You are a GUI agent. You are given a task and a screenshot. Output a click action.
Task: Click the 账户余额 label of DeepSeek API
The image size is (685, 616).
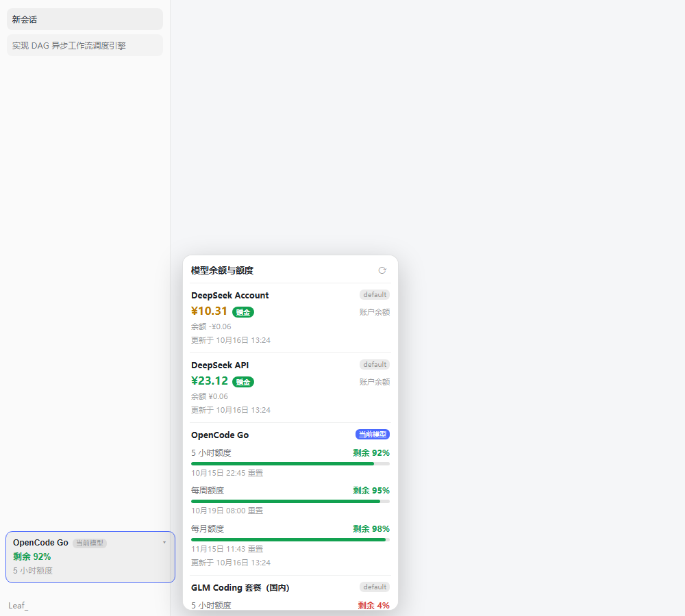(375, 382)
